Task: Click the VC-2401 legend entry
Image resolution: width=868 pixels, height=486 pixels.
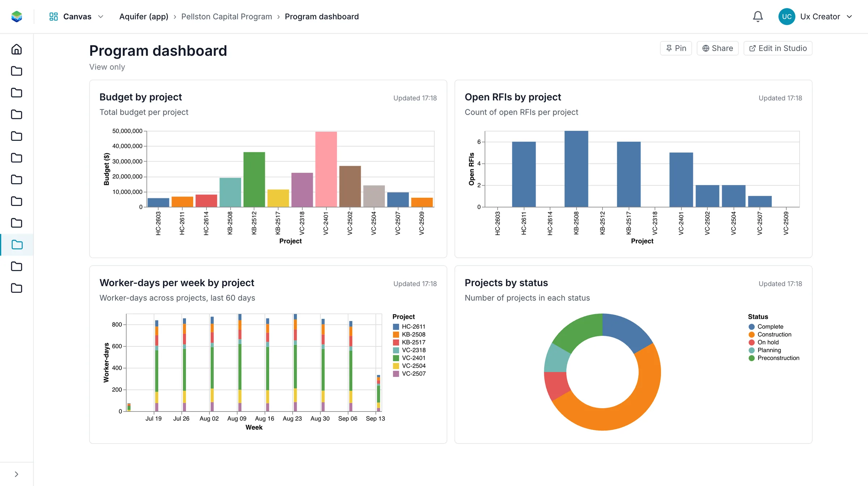Action: coord(409,358)
